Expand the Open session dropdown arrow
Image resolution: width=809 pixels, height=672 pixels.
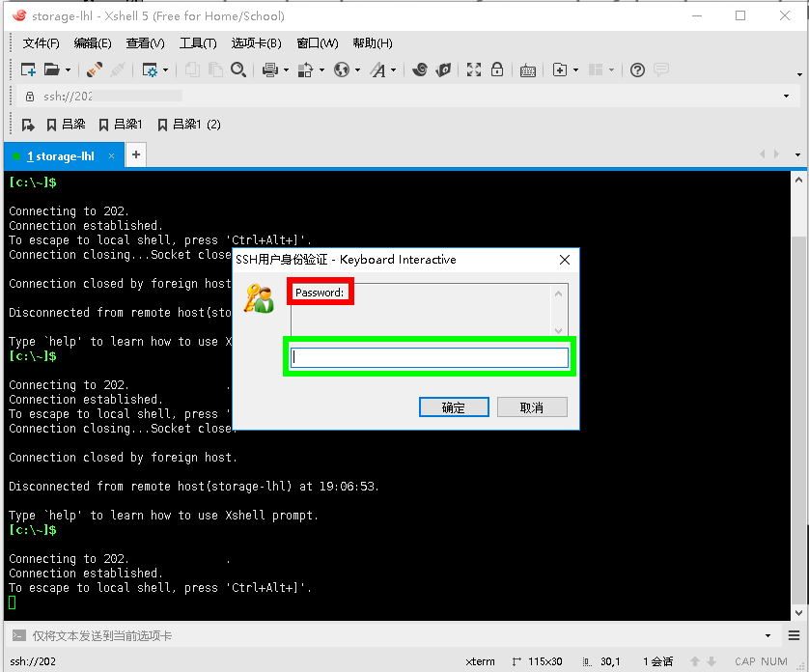[68, 70]
